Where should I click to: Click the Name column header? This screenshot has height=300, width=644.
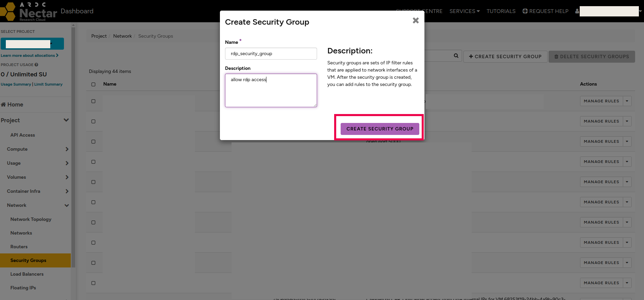tap(110, 84)
